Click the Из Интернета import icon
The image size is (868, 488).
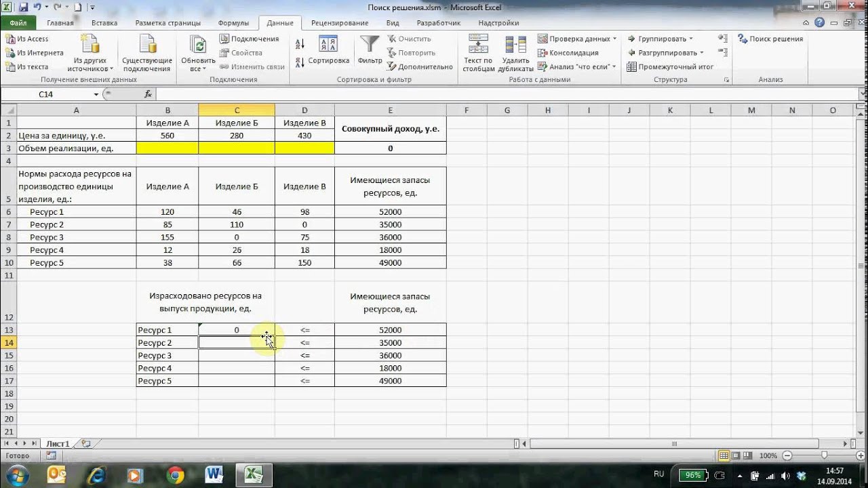(10, 53)
